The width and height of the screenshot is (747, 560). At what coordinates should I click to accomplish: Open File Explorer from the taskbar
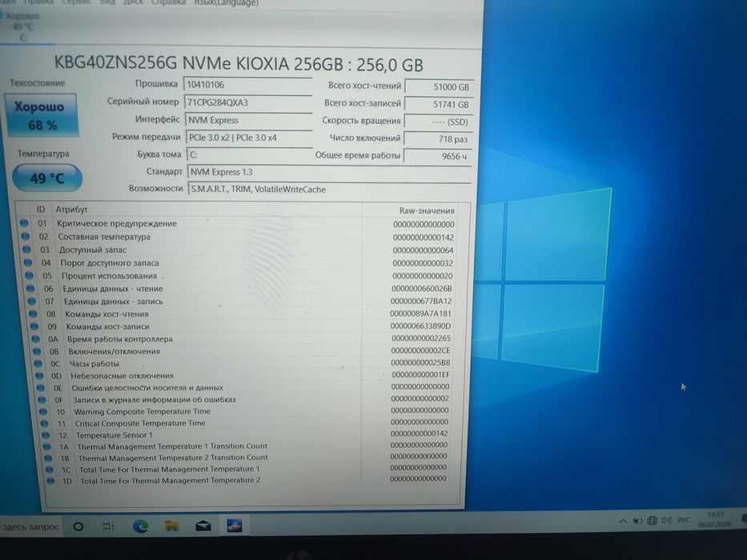(171, 526)
